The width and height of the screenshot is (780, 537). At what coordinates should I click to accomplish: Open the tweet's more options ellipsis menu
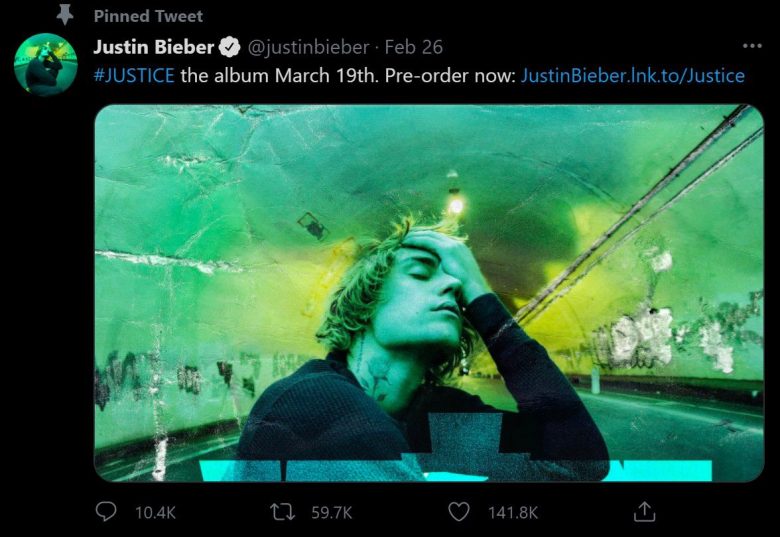click(752, 47)
